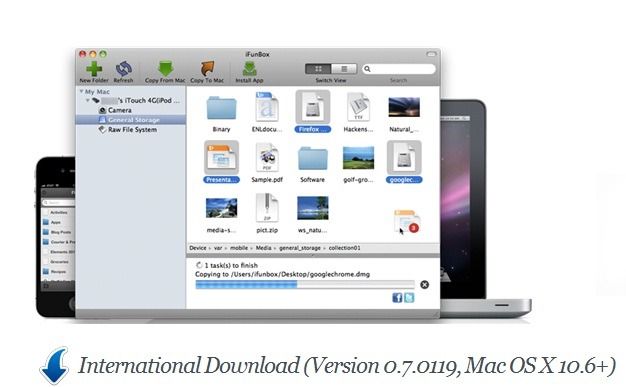Select the Natural_ image thumbnail
Screen dimensions: 626x387
point(404,107)
